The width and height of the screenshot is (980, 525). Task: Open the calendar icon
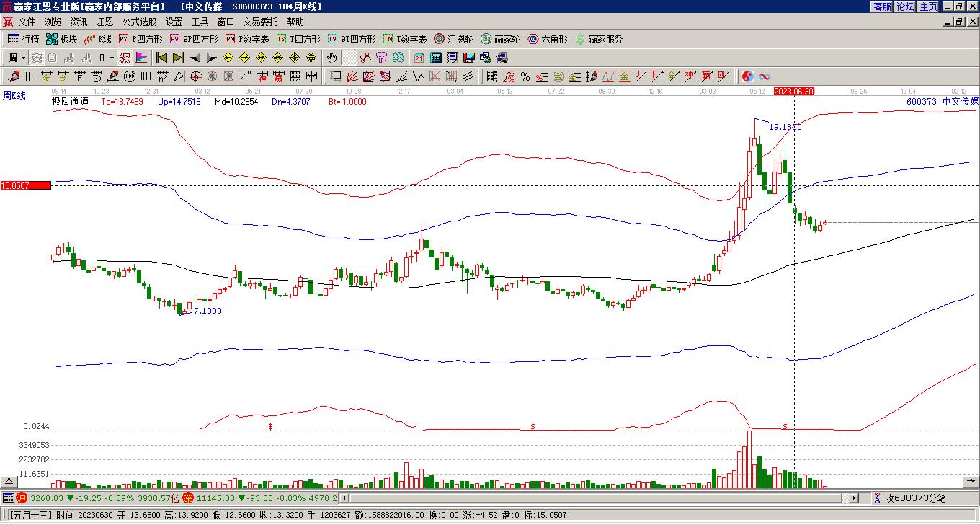[x=419, y=58]
